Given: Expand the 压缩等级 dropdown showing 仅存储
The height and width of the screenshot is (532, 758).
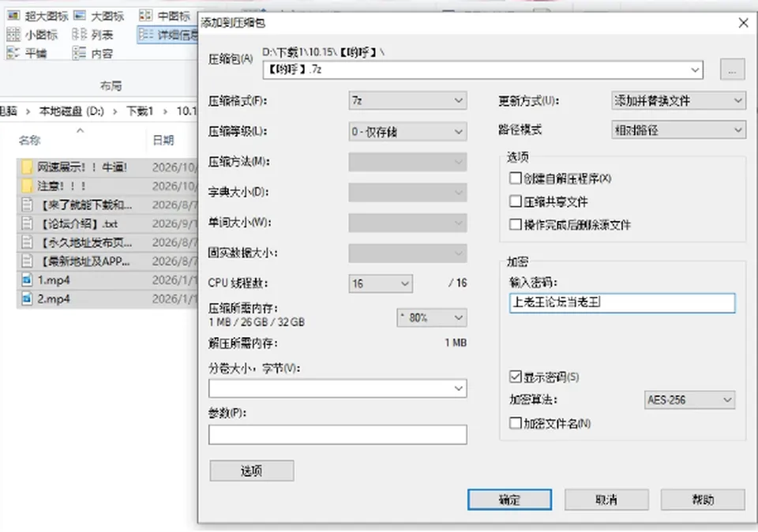Looking at the screenshot, I should (407, 132).
